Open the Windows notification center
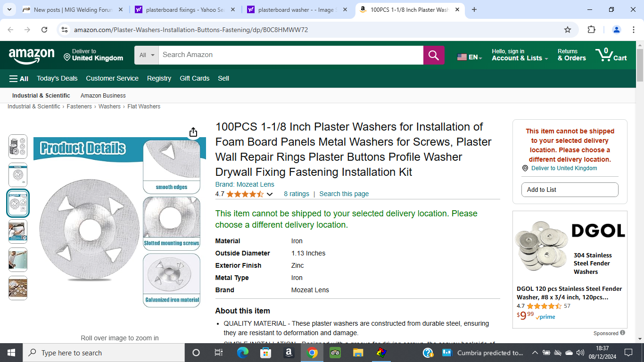Screen dimensions: 644x362 (628, 353)
